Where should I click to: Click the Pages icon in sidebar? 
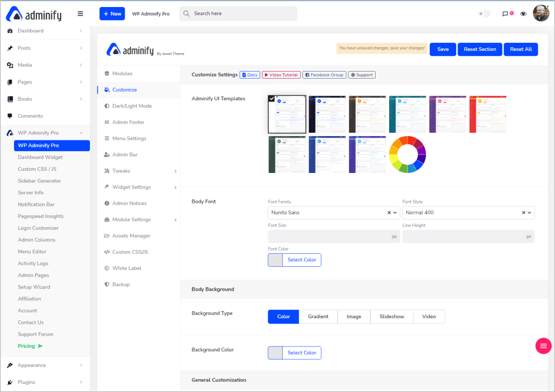[x=10, y=82]
